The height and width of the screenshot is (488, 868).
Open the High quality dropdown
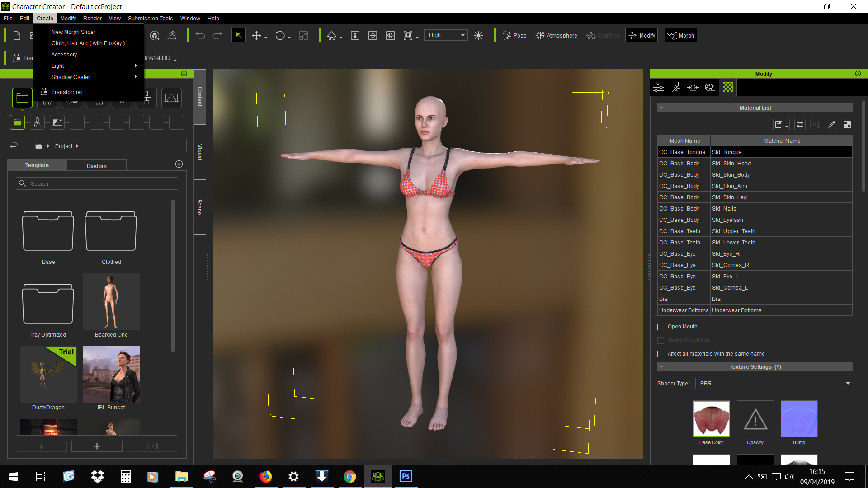point(446,35)
